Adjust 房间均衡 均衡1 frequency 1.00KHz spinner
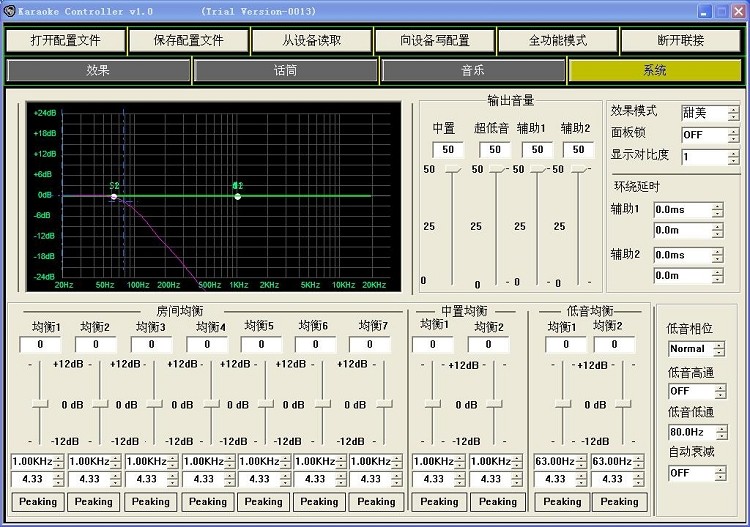The width and height of the screenshot is (750, 527). tap(37, 461)
